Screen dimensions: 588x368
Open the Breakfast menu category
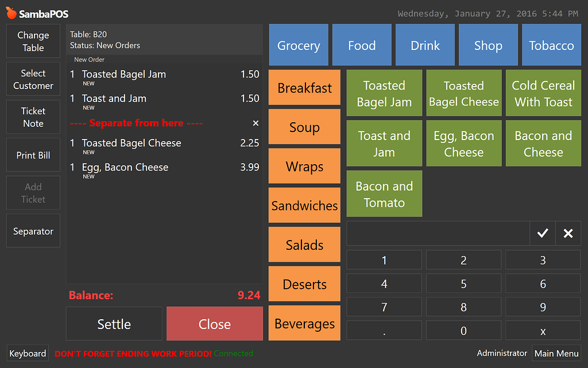(304, 88)
